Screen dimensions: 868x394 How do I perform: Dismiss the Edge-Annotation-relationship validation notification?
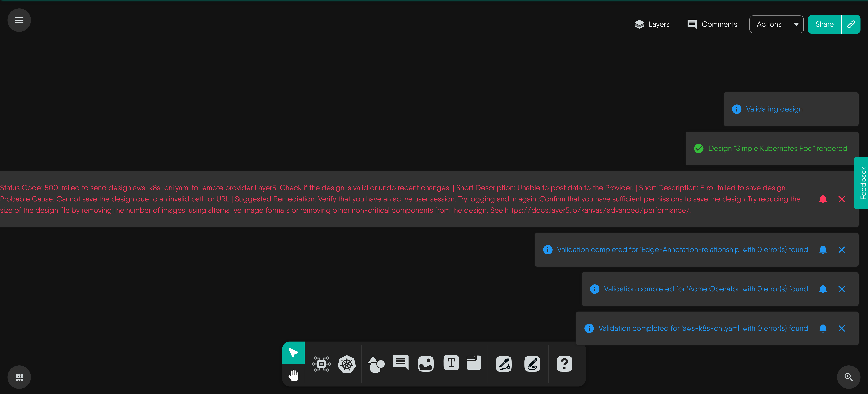click(x=841, y=250)
